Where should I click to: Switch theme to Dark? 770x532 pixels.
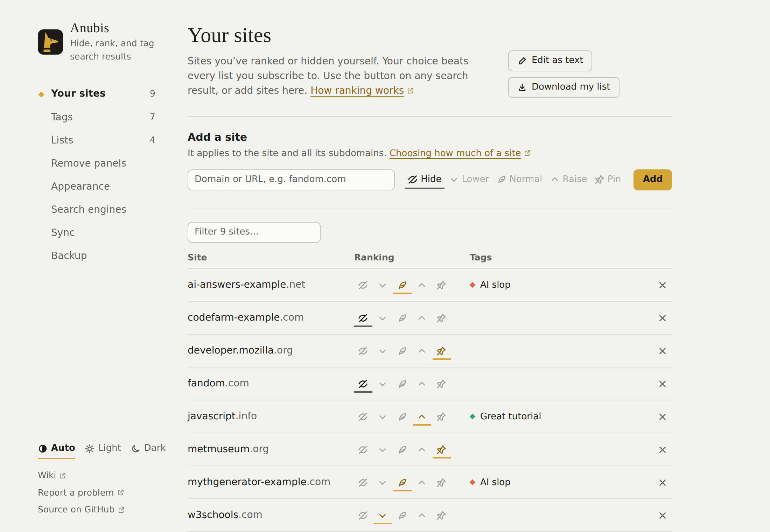[x=149, y=448]
